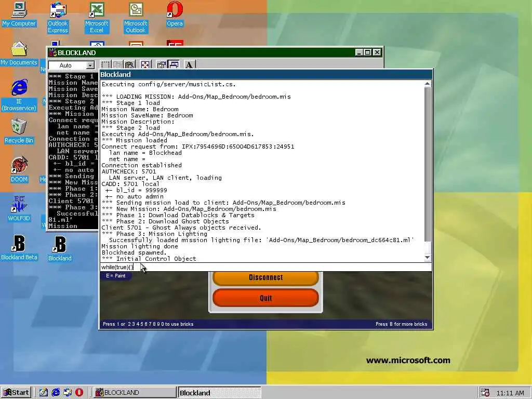Click 'Press B for more bricks' text
This screenshot has width=532, height=399.
(x=402, y=324)
